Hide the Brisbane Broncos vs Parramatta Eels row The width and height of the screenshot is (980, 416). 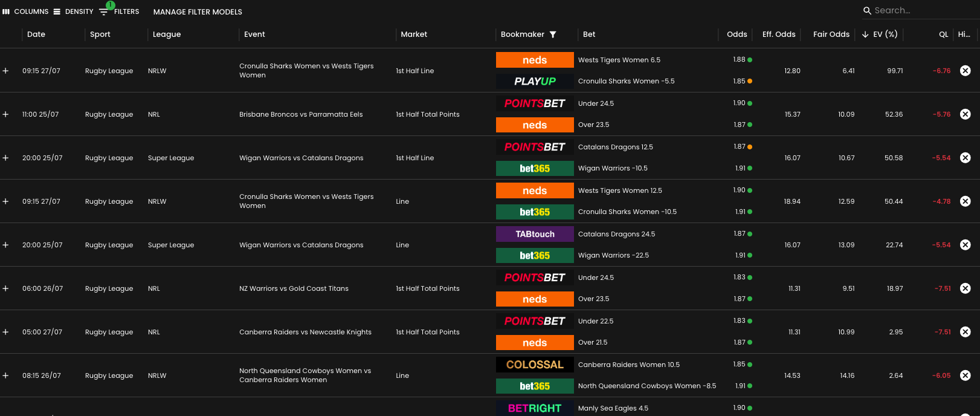point(965,114)
